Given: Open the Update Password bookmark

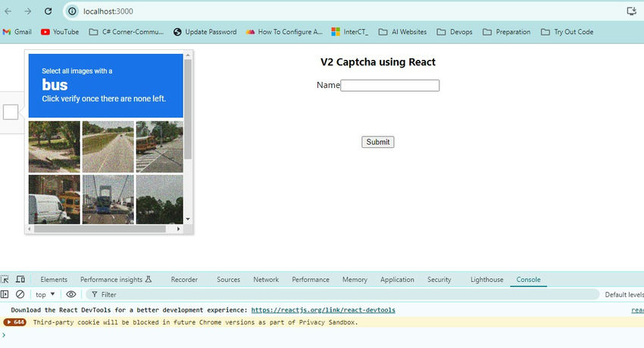Looking at the screenshot, I should tap(205, 32).
